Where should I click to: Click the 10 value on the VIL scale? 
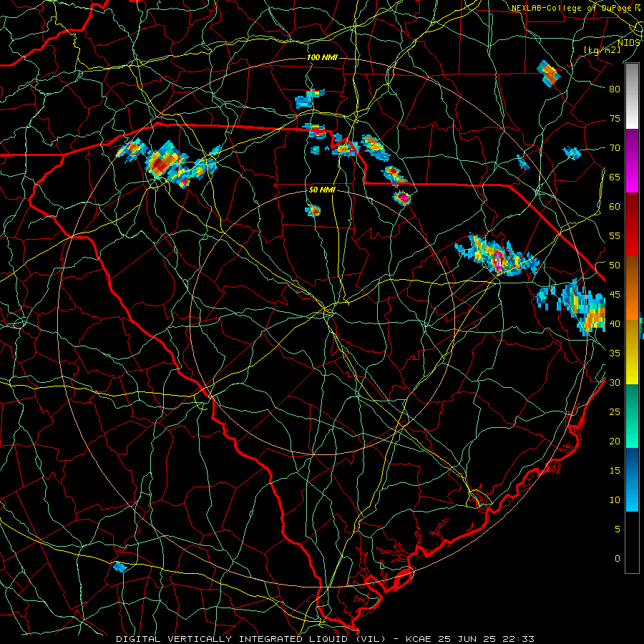615,500
